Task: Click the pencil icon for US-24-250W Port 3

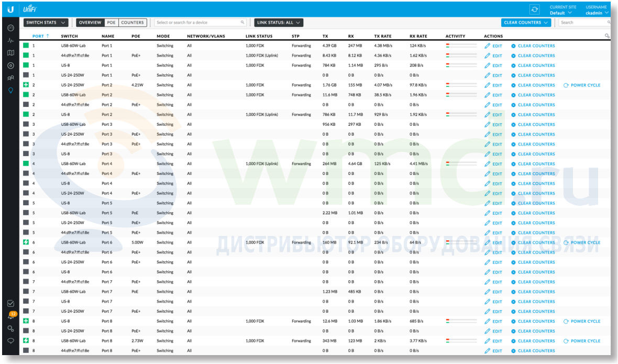Action: [488, 134]
